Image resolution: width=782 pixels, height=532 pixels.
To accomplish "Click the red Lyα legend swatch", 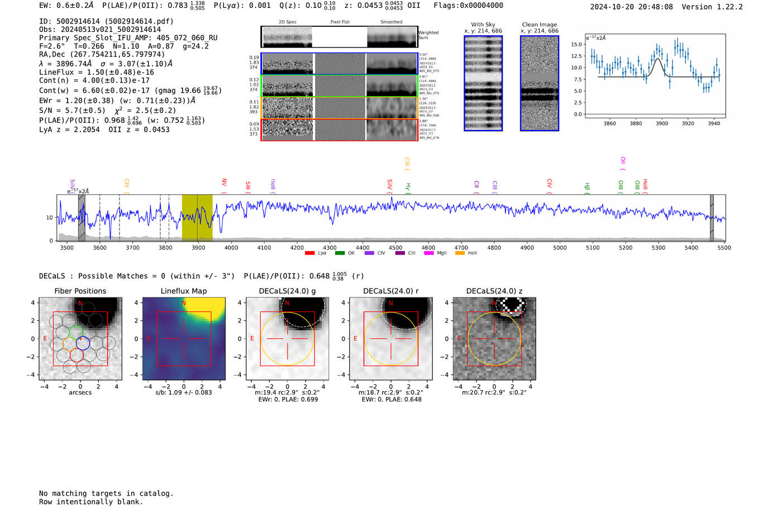I will (309, 253).
